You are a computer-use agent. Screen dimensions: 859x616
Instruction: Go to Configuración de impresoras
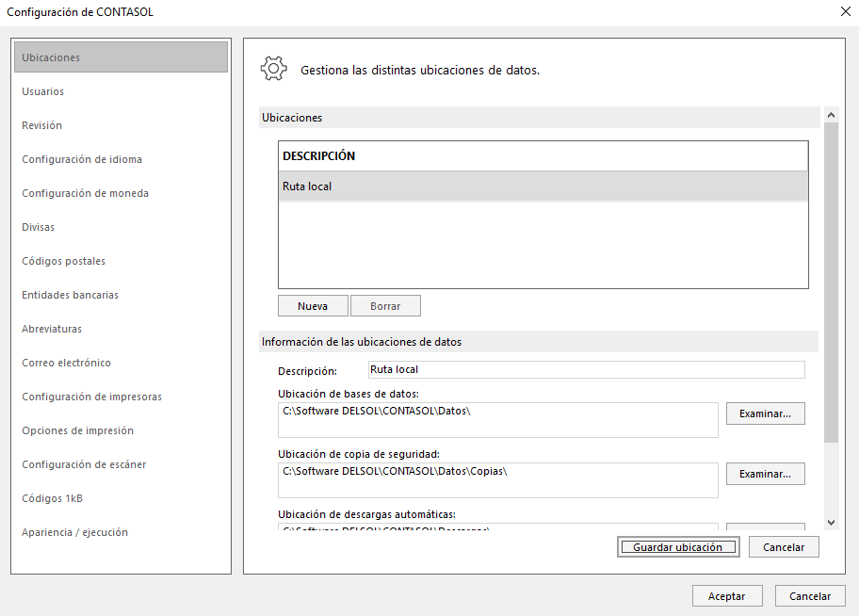tap(91, 397)
